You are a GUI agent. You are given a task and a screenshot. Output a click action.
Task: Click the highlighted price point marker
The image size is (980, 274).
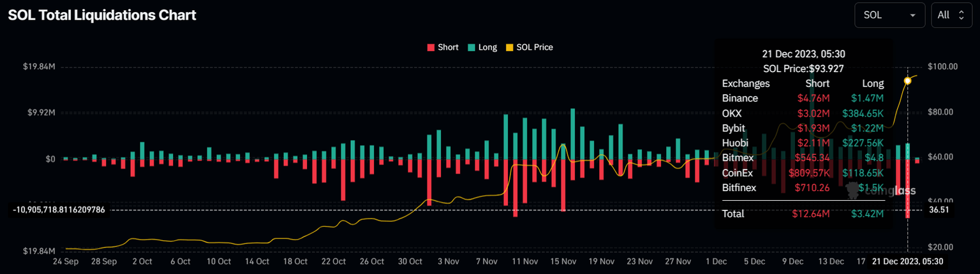(x=907, y=81)
